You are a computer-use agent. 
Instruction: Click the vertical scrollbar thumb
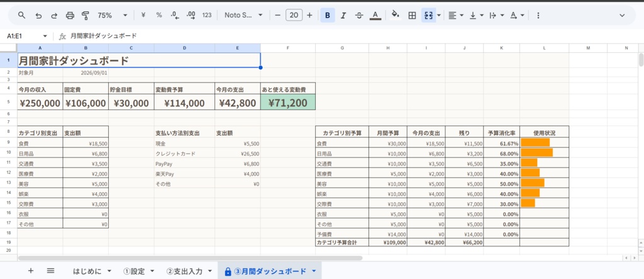pyautogui.click(x=641, y=60)
